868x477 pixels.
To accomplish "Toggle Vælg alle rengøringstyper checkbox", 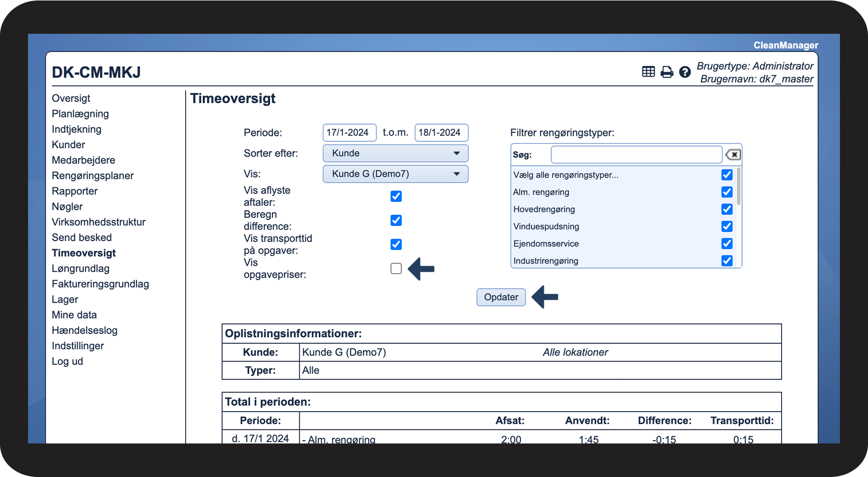I will pos(727,175).
